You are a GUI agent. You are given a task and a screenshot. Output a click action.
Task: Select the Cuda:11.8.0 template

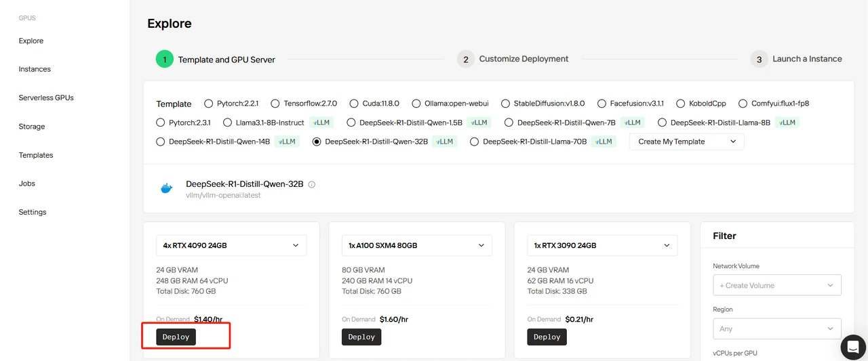tap(354, 104)
